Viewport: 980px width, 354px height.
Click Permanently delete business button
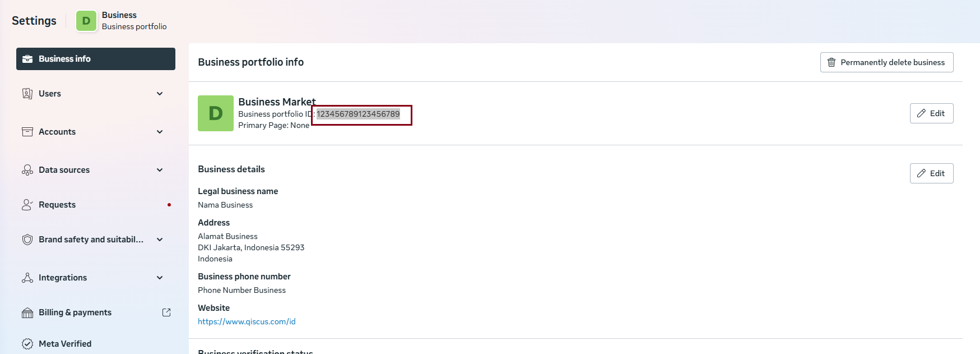pos(886,62)
